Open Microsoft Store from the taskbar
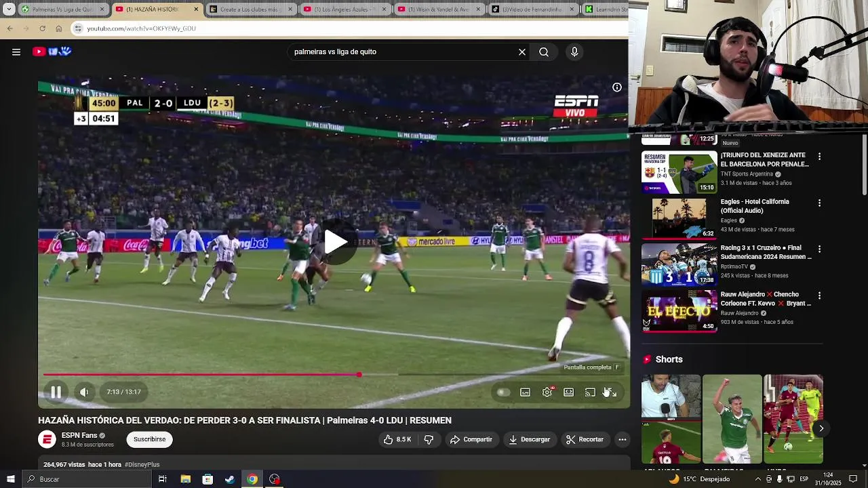 pos(208,479)
